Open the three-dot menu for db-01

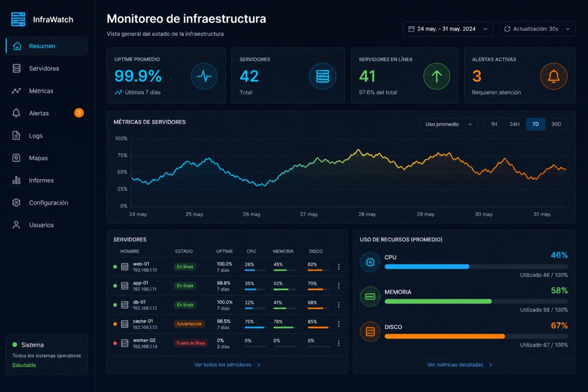coord(339,305)
